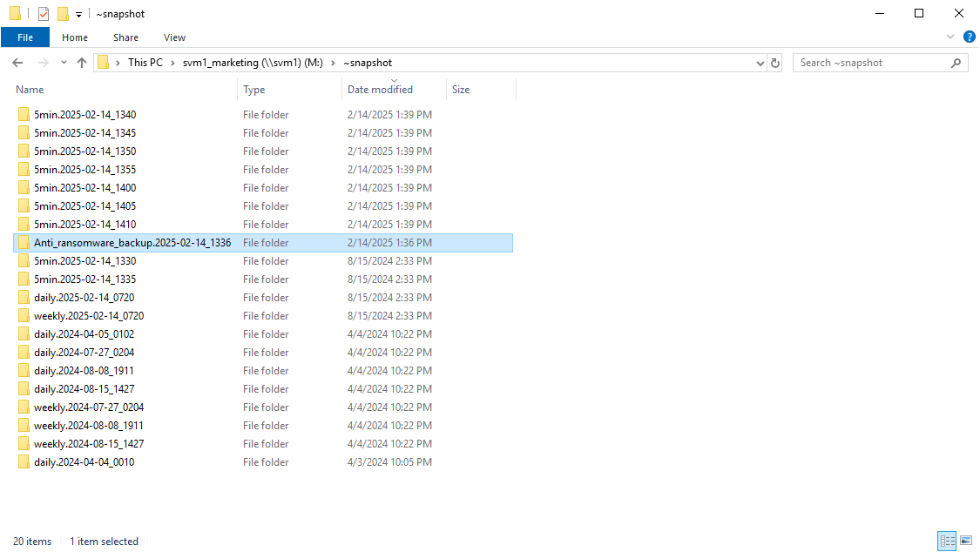Click the Properties quick access icon
Screen dimensions: 980x552
click(44, 14)
